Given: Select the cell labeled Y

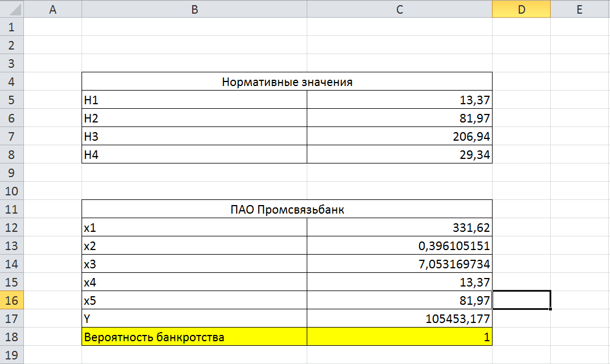Looking at the screenshot, I should [194, 318].
